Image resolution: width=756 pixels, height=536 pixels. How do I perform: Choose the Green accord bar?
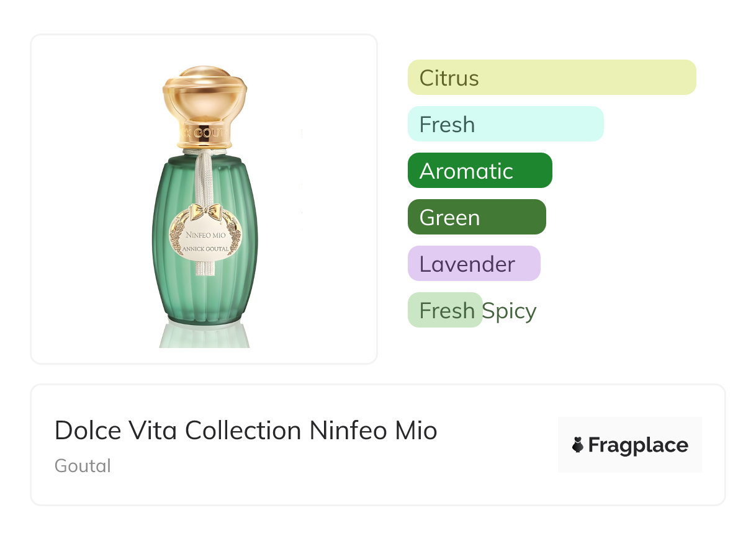(x=476, y=217)
